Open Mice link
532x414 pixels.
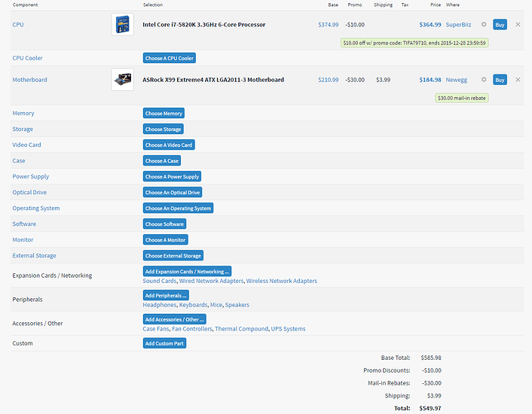[216, 305]
